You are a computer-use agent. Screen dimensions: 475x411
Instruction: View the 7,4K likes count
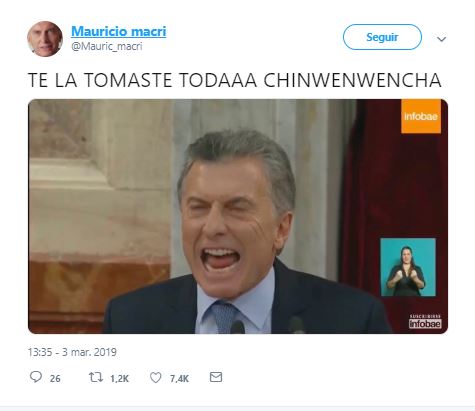(x=179, y=379)
